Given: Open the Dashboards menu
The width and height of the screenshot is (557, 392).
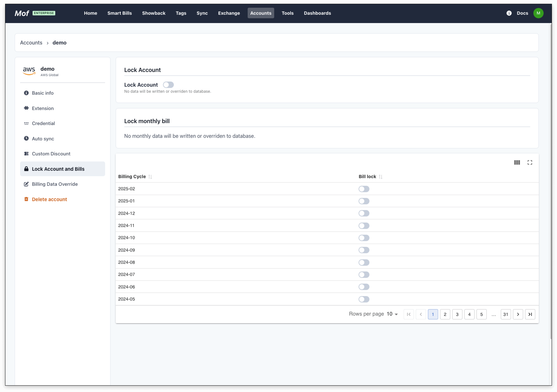Looking at the screenshot, I should (317, 13).
